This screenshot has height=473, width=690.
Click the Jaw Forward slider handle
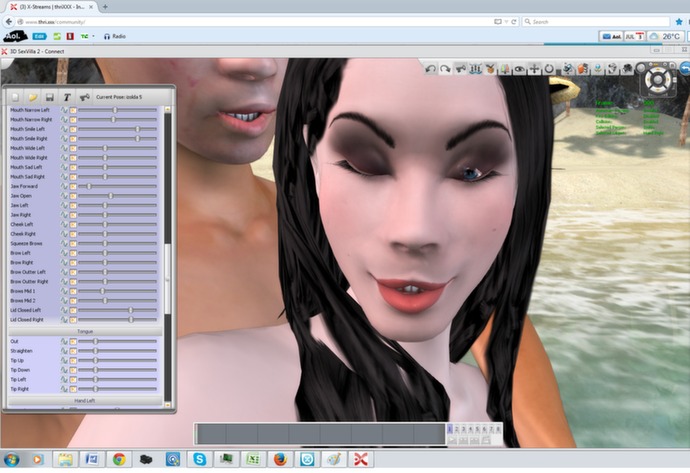(x=89, y=187)
